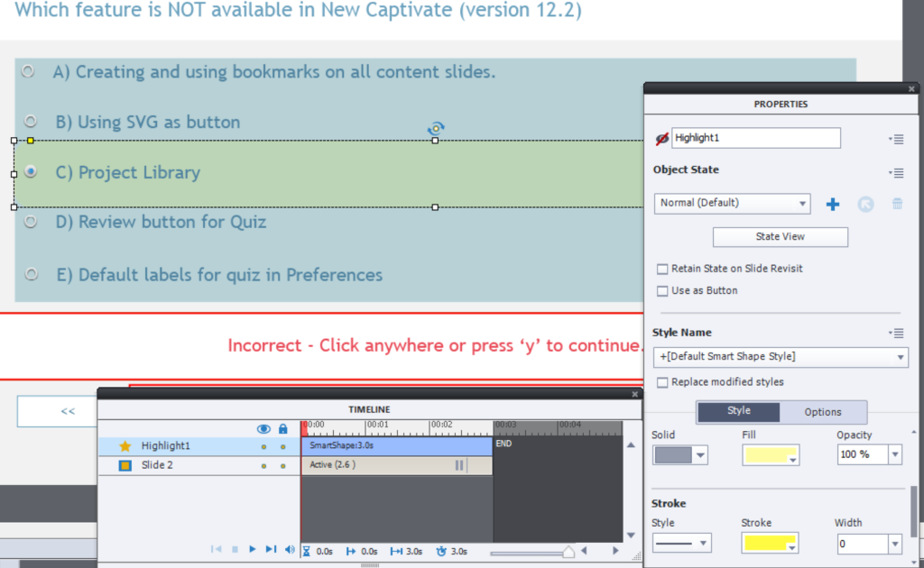This screenshot has width=924, height=568.
Task: Click the rotate handle above selected shape
Action: [436, 129]
